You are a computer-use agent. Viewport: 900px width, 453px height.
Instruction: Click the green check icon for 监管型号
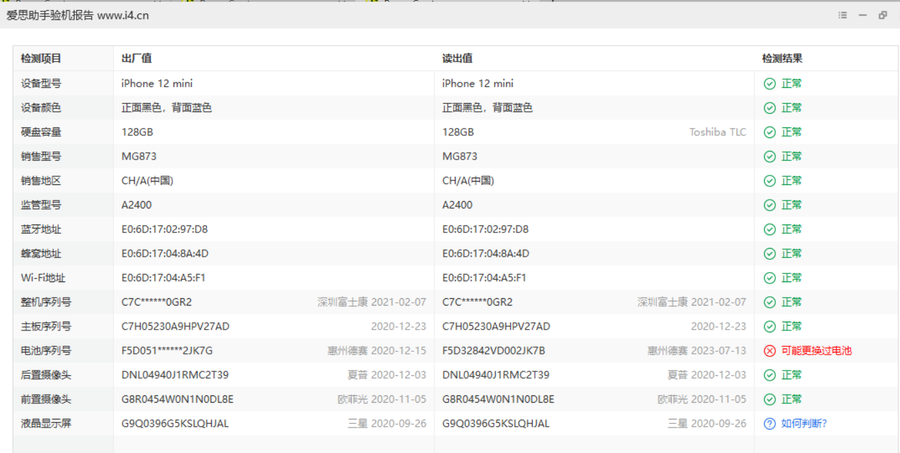click(x=770, y=205)
